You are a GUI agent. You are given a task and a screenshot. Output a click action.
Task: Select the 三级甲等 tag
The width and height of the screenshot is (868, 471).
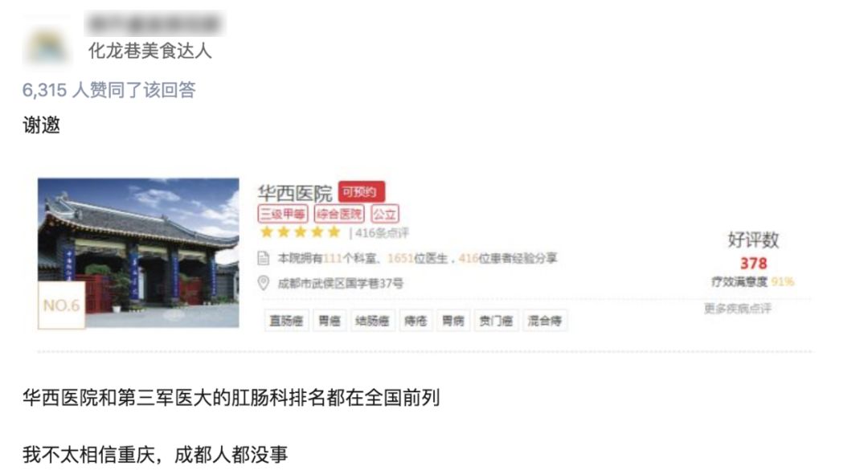(x=283, y=214)
